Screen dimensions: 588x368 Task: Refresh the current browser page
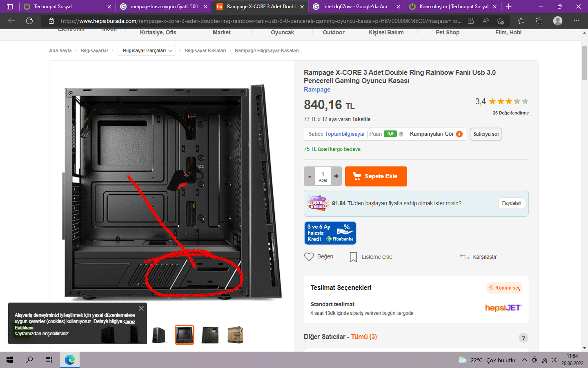click(x=29, y=21)
